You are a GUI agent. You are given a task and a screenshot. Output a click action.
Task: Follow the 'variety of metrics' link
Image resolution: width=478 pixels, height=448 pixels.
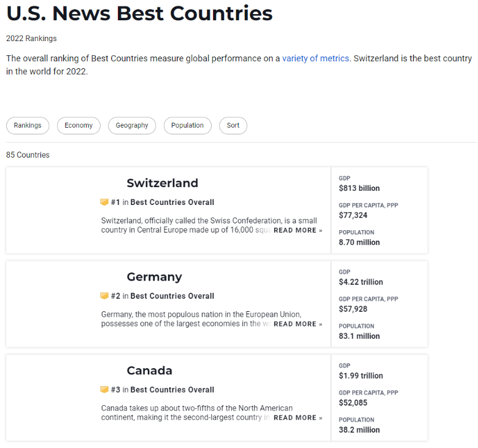point(315,58)
